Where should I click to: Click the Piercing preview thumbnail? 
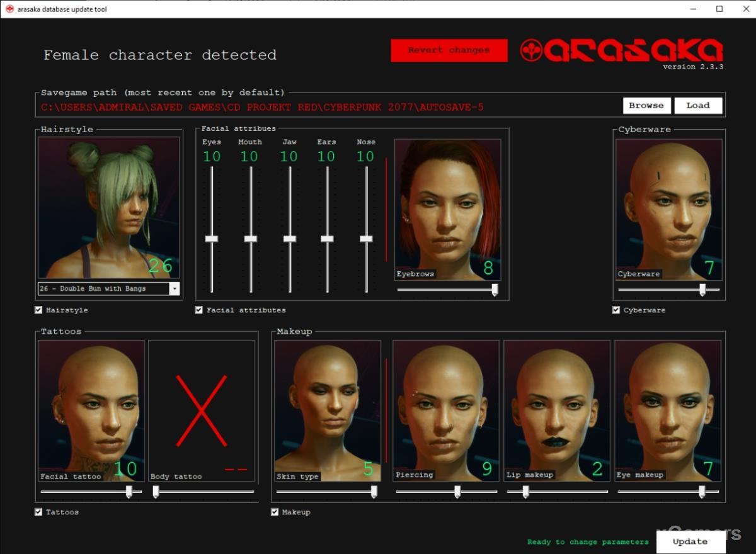(x=446, y=411)
